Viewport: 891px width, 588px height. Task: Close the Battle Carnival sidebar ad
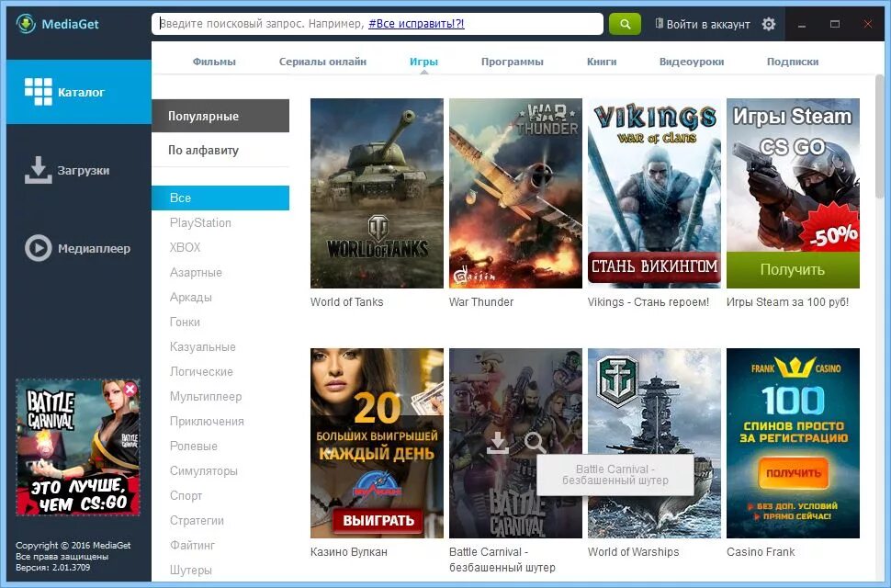[x=130, y=389]
